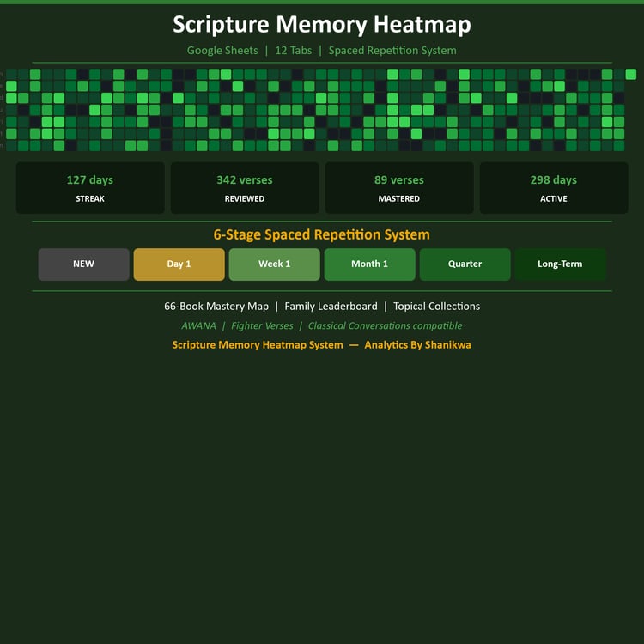This screenshot has height=644, width=644.
Task: Open the 342 verses REVIEWED card
Action: [x=245, y=188]
